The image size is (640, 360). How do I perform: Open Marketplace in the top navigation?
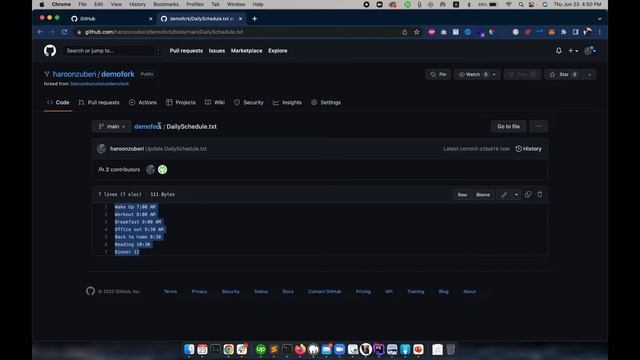click(x=247, y=51)
